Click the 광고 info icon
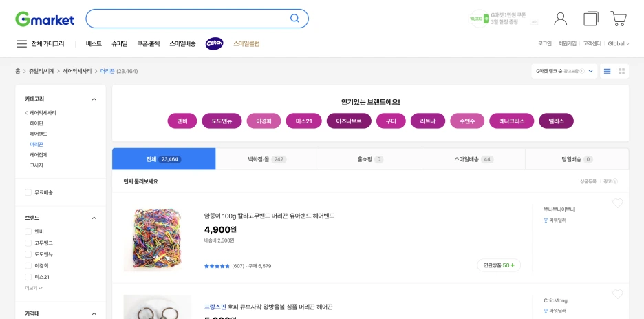Image resolution: width=644 pixels, height=319 pixels. point(615,181)
